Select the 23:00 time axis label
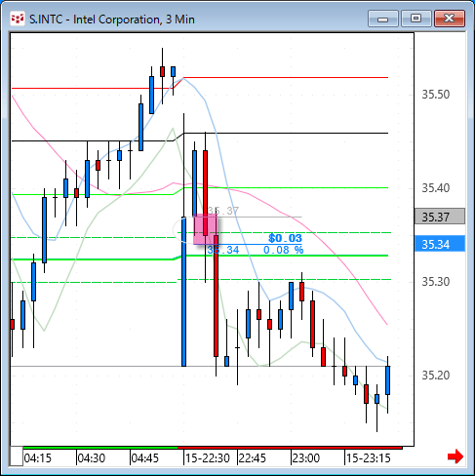This screenshot has height=476, width=475. point(306,458)
